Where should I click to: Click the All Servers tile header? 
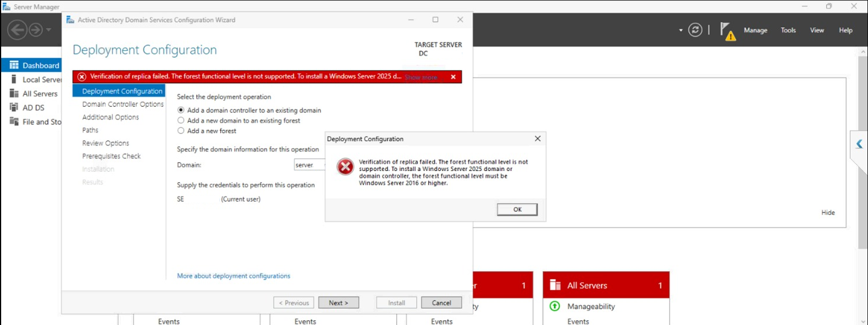(606, 285)
